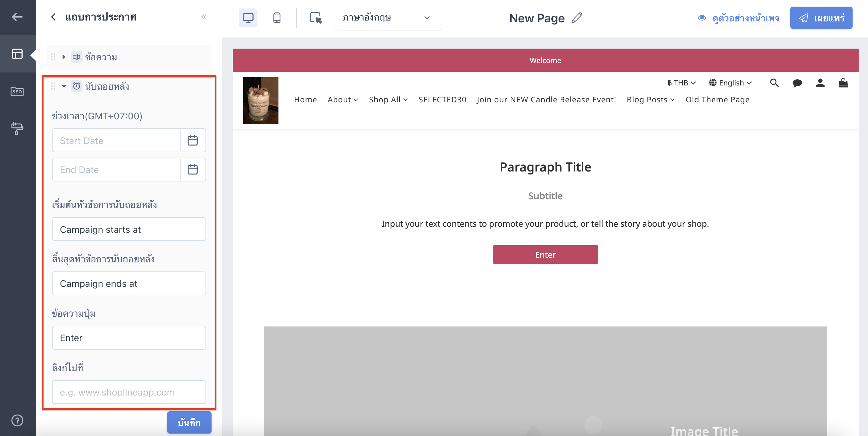This screenshot has width=868, height=436.
Task: Click the www.shoplineapp.com link field
Action: point(129,392)
